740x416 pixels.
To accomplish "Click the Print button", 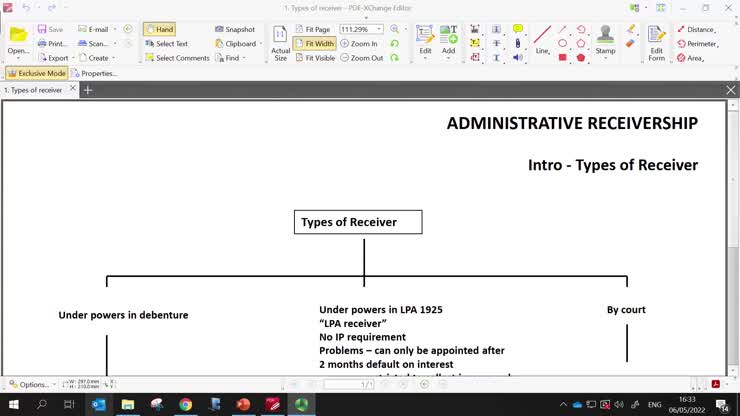I will 52,44.
